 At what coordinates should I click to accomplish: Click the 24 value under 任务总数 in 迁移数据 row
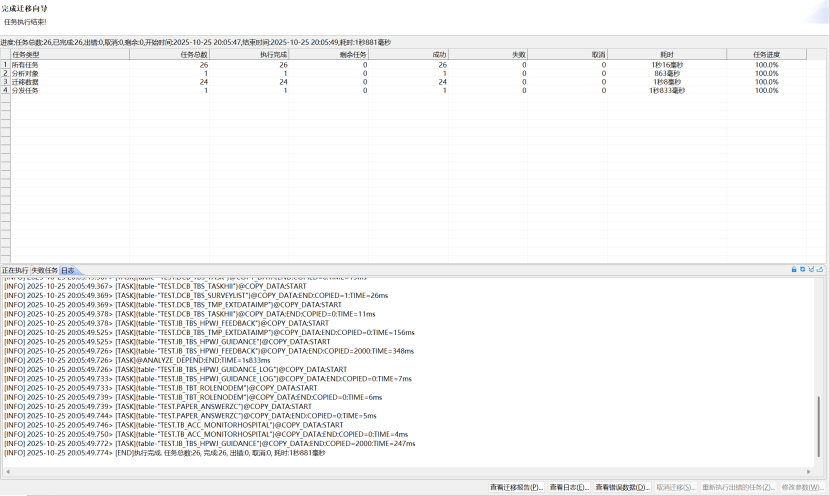tap(204, 82)
